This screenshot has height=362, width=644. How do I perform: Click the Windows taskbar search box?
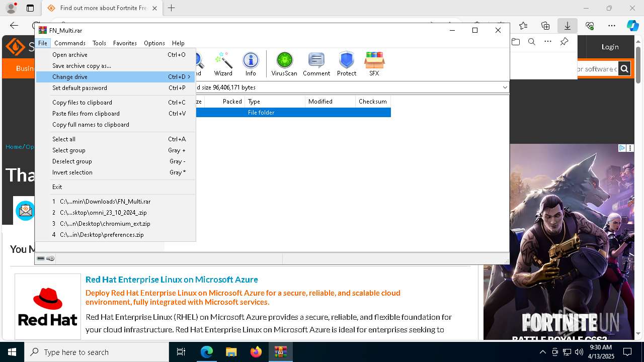(x=97, y=352)
